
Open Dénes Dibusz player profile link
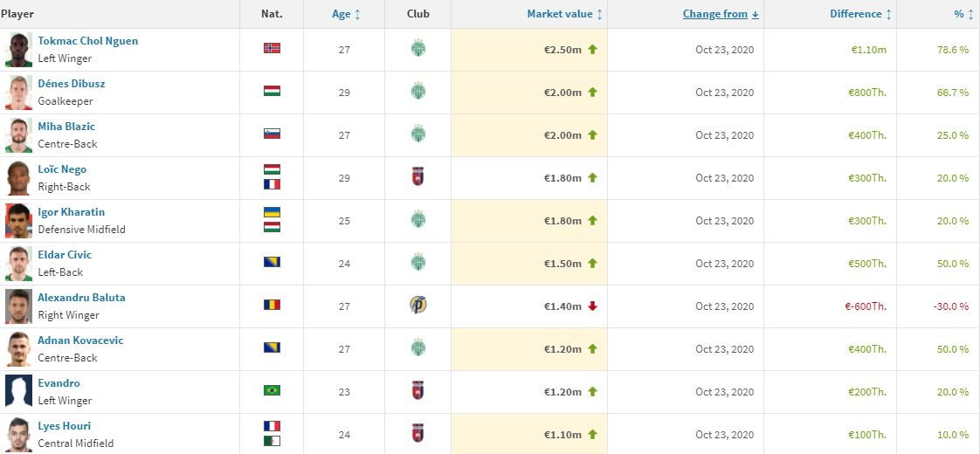click(x=72, y=84)
